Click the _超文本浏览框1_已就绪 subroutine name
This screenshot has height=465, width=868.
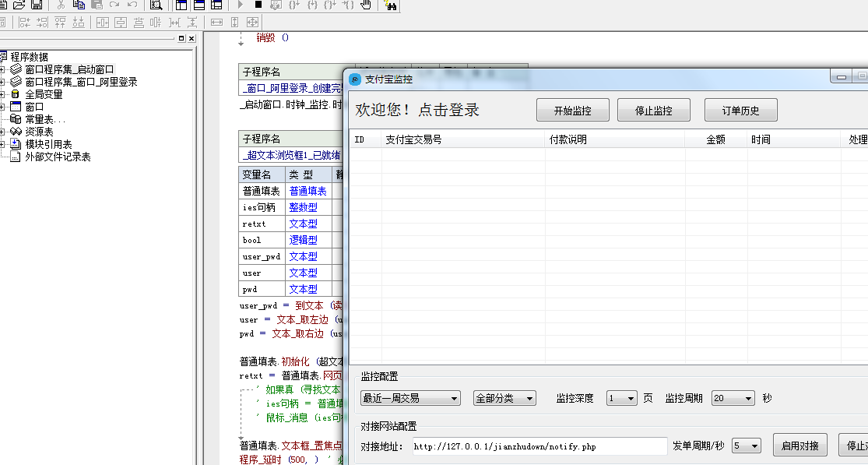pos(291,155)
